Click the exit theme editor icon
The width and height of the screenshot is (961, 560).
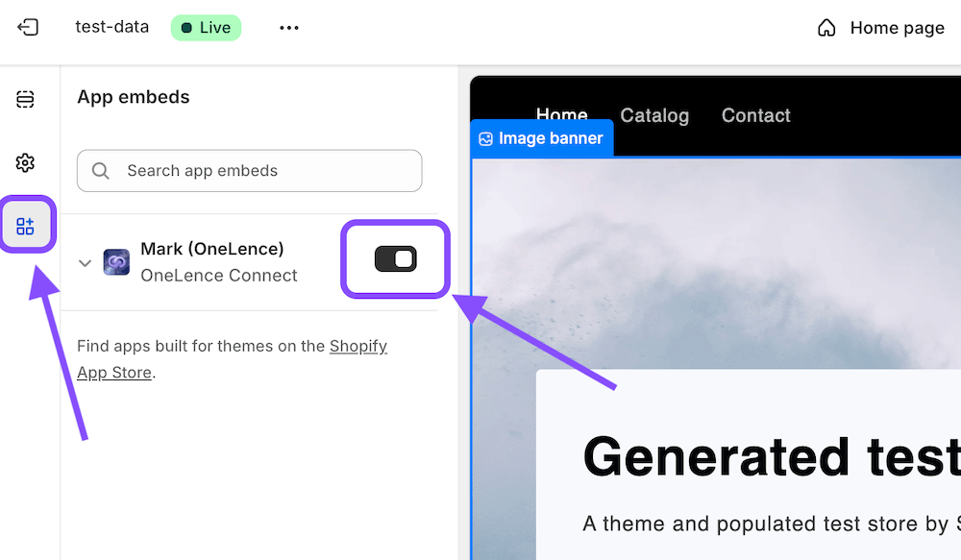pos(28,28)
